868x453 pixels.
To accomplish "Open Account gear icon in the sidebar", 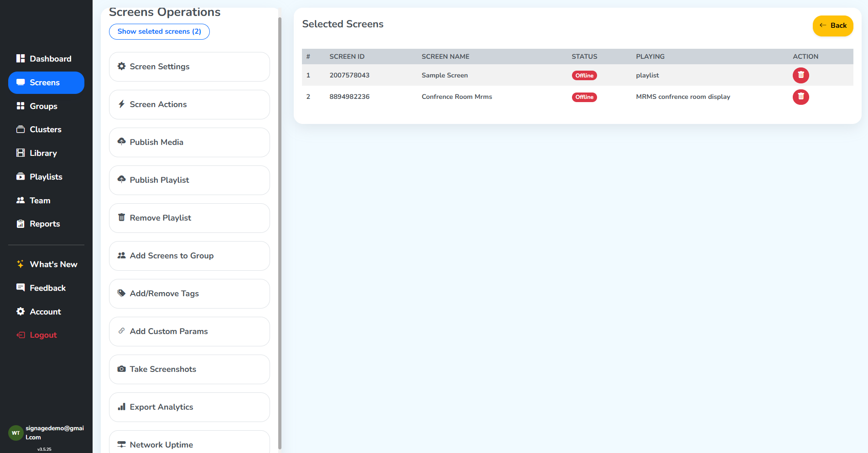I will click(21, 311).
